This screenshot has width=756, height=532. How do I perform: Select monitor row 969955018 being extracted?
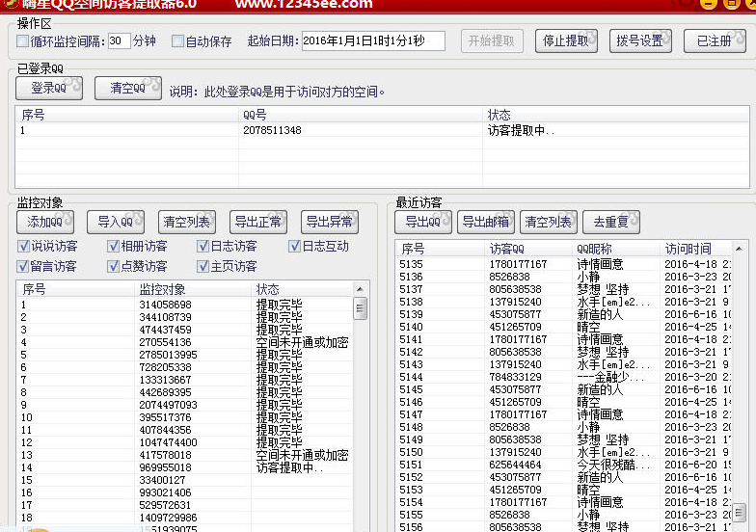185,467
